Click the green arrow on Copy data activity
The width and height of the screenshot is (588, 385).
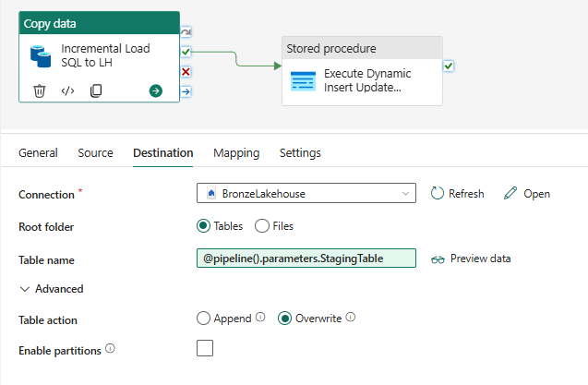(156, 90)
